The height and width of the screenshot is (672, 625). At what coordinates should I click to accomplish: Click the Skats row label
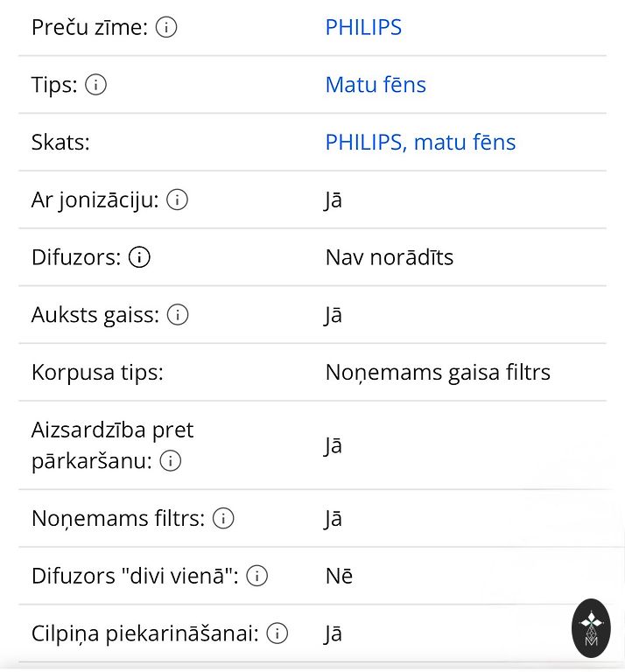tap(60, 143)
